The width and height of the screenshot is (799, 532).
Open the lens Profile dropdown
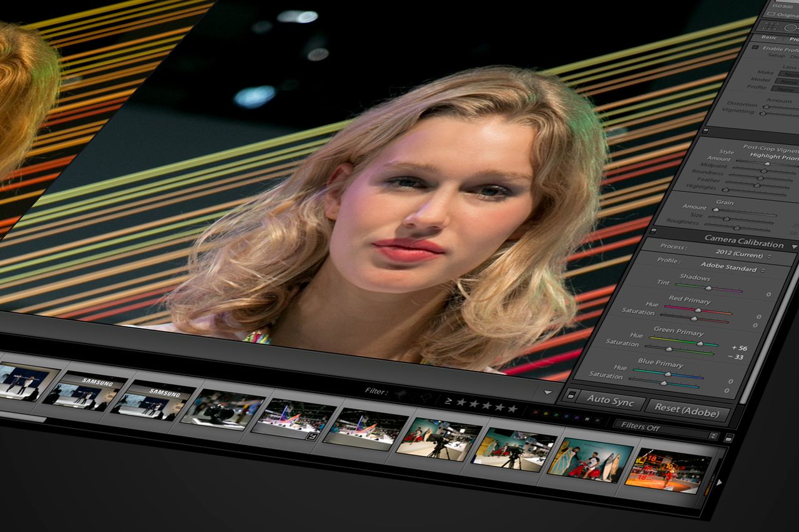[785, 89]
